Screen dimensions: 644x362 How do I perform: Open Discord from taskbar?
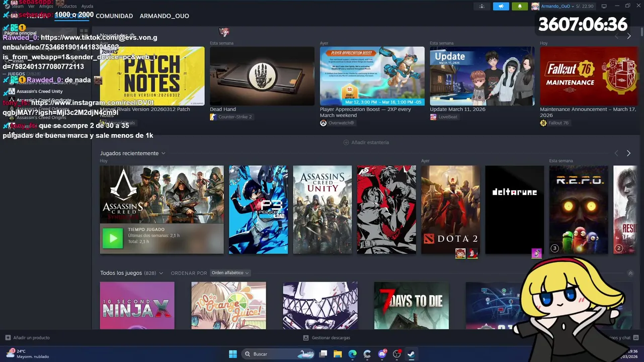pos(382,354)
